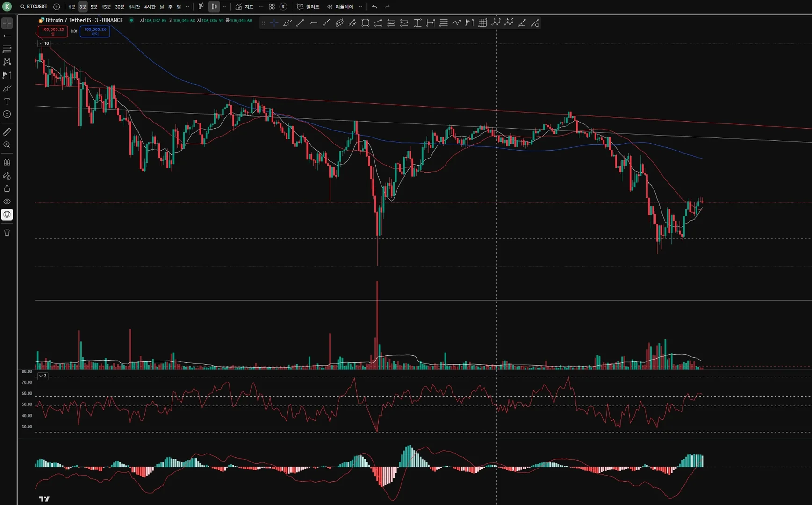This screenshot has width=812, height=505.
Task: Switch to the 5분 timeframe
Action: [x=94, y=7]
